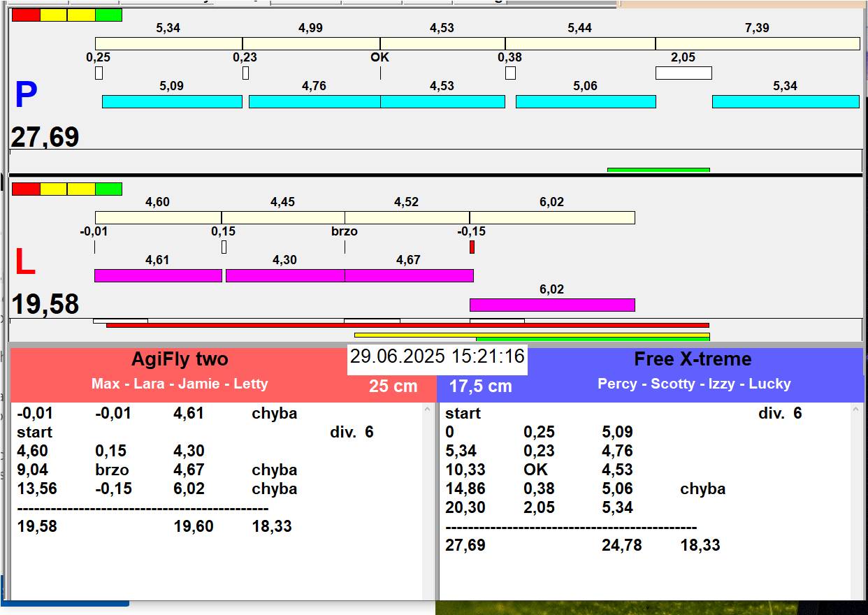Image resolution: width=868 pixels, height=615 pixels.
Task: Click the blue P lane letter
Action: (26, 96)
